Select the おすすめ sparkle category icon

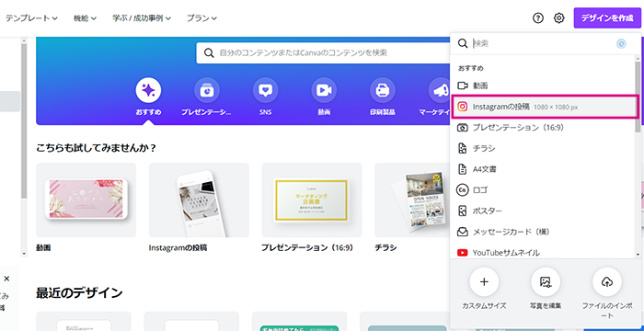tap(148, 90)
